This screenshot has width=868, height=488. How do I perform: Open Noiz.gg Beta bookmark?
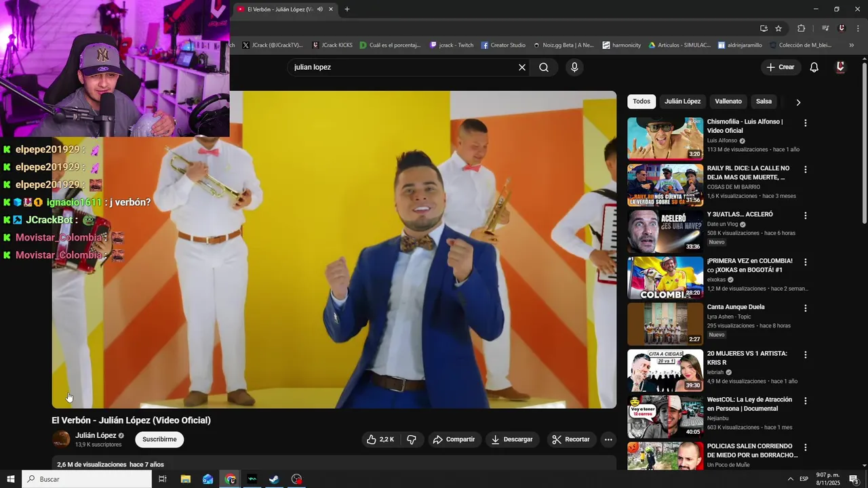coord(563,45)
